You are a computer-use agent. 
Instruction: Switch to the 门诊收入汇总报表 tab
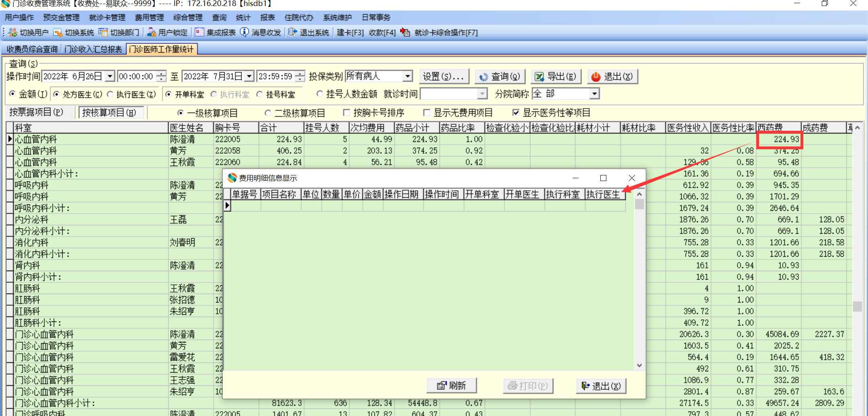(94, 49)
